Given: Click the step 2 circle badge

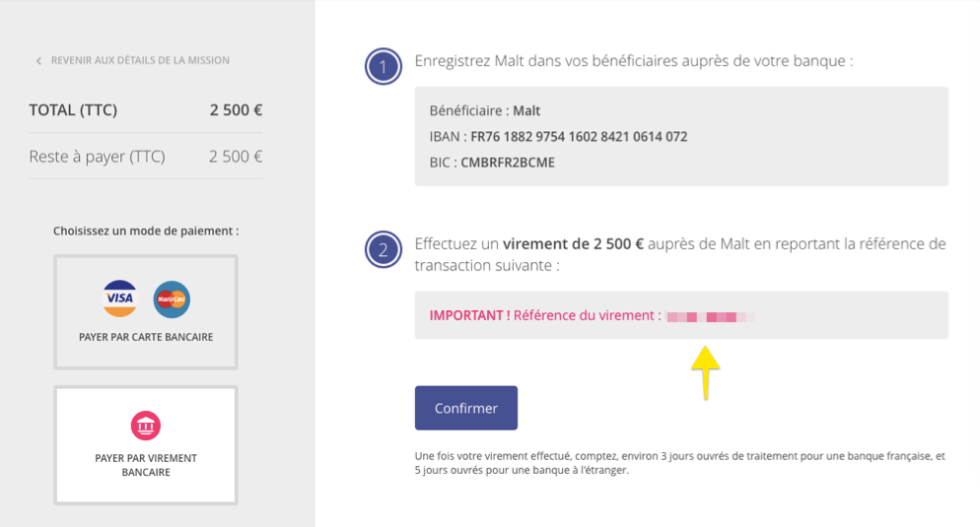Looking at the screenshot, I should (384, 249).
